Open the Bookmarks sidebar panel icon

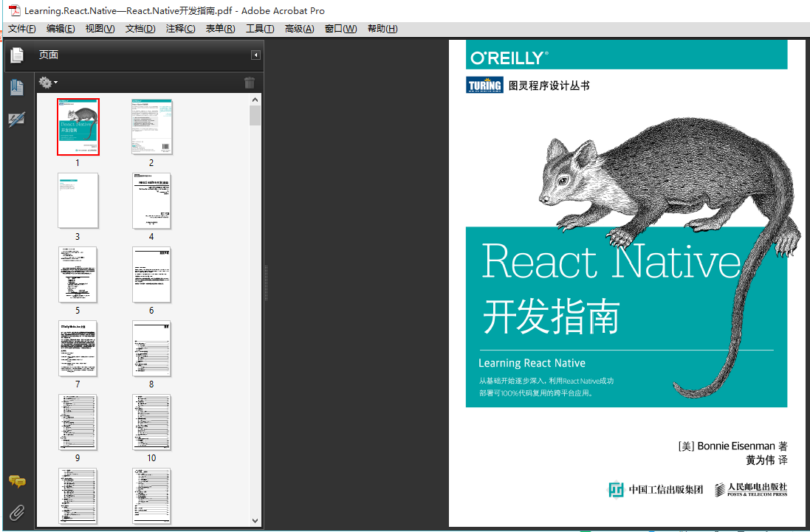[17, 87]
